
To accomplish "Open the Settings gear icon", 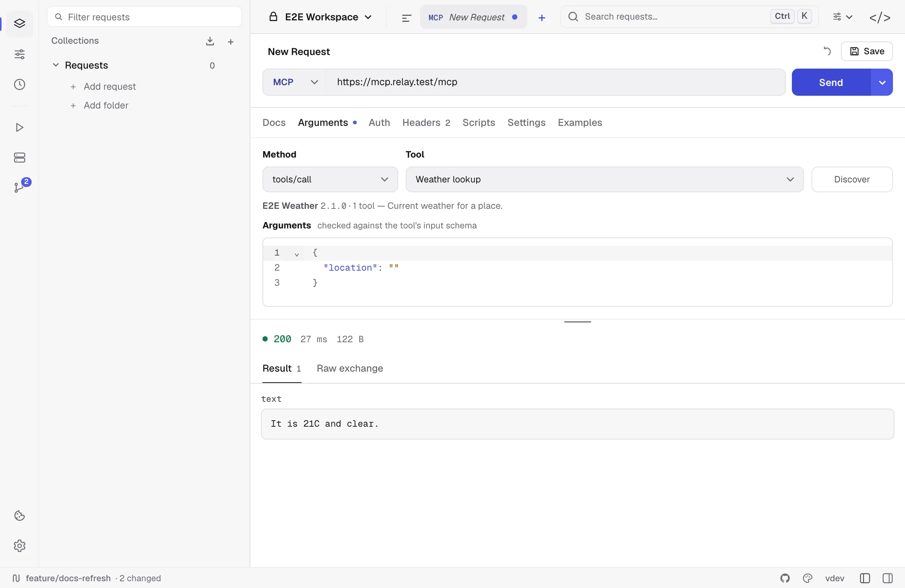I will tap(19, 545).
